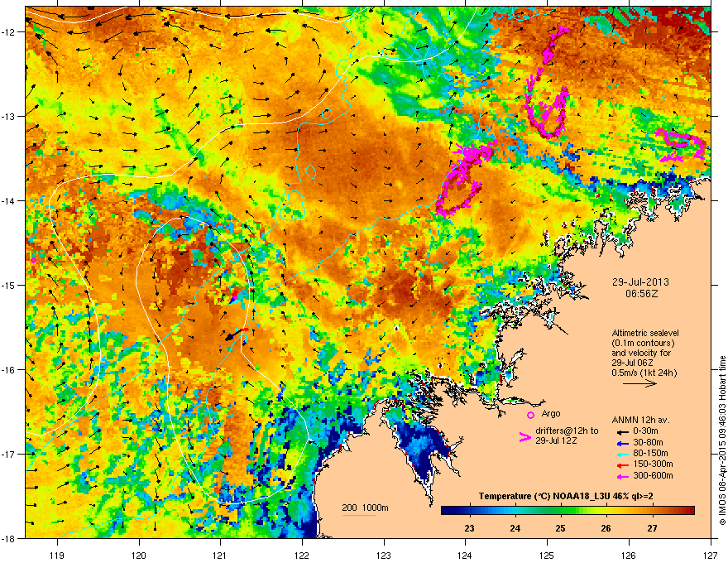728x563 pixels.
Task: Click the latitude axis label -13
Action: coord(8,117)
